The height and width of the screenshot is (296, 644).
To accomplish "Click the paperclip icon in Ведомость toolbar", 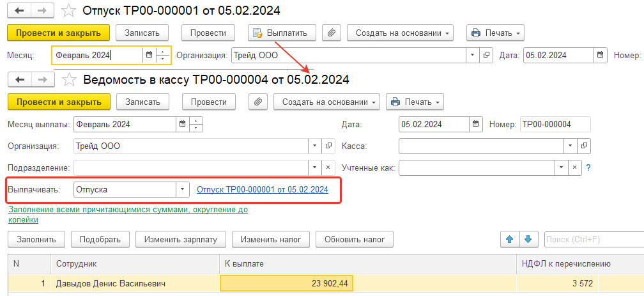I will pos(258,102).
